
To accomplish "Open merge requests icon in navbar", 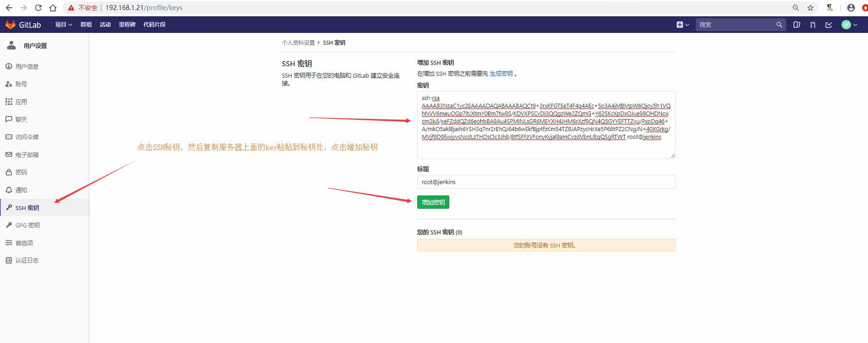I will [813, 25].
